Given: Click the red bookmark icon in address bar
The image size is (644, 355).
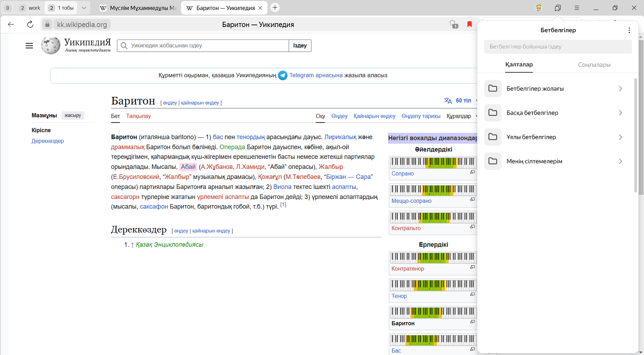Looking at the screenshot, I should [x=469, y=24].
